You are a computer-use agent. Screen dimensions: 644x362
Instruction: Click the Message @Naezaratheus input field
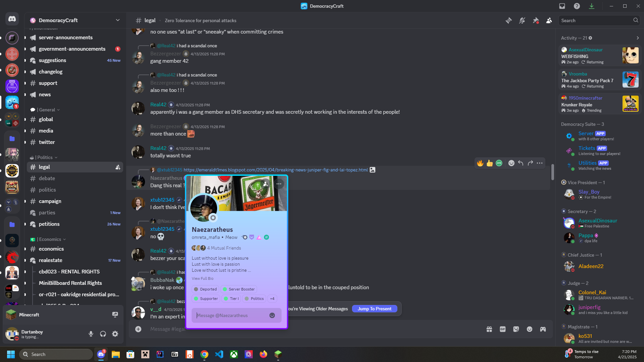pos(232,315)
